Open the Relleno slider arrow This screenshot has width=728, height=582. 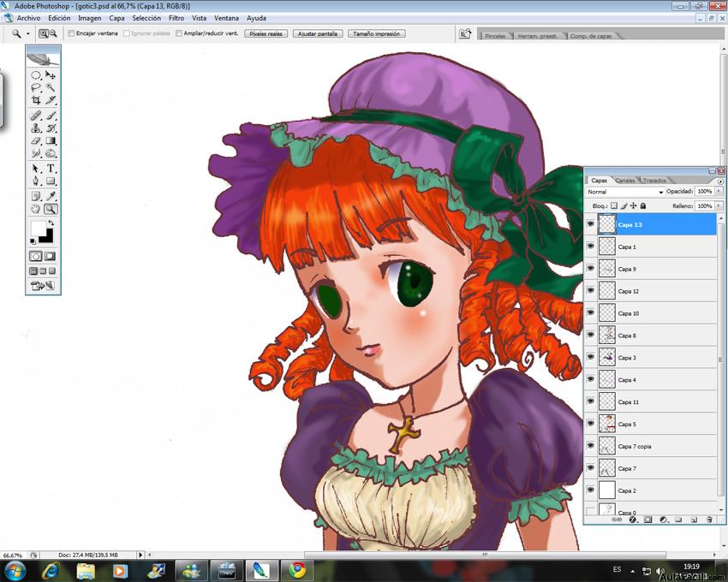[x=719, y=205]
